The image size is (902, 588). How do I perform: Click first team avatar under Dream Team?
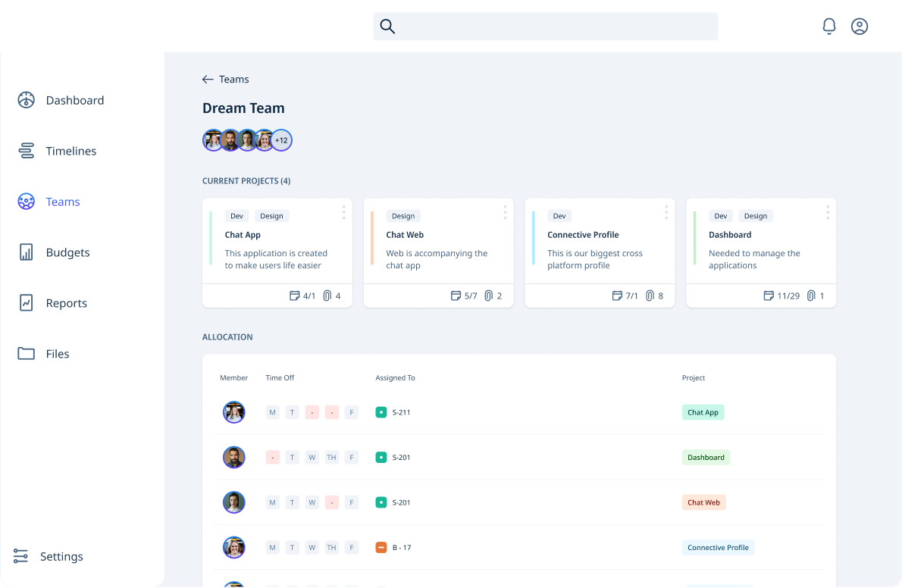[213, 140]
